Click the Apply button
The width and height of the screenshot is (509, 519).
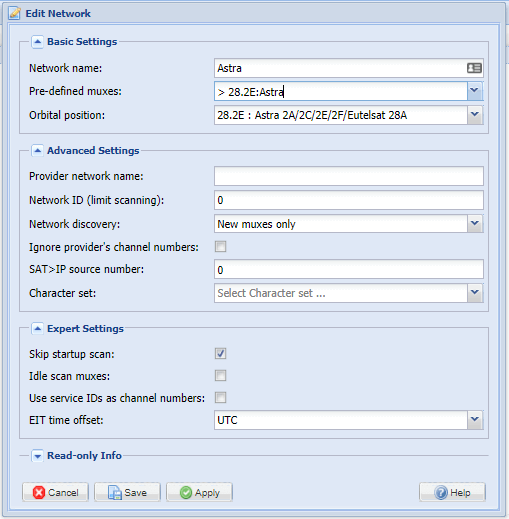coord(199,492)
